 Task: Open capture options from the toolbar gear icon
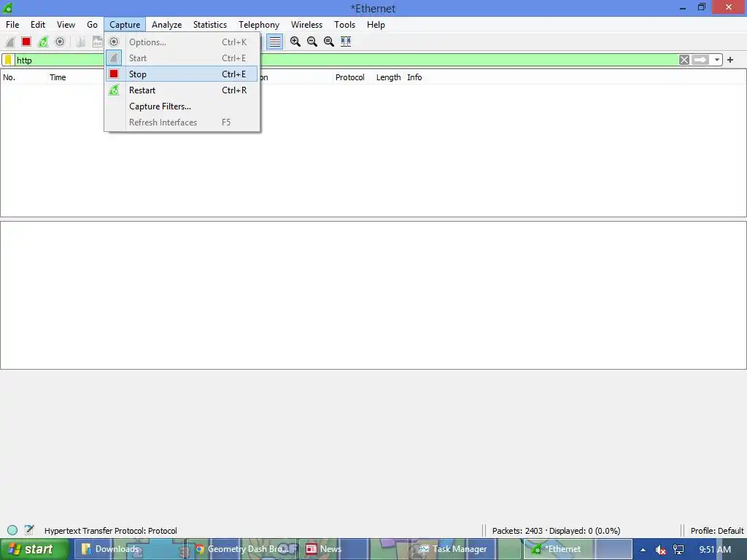point(60,42)
